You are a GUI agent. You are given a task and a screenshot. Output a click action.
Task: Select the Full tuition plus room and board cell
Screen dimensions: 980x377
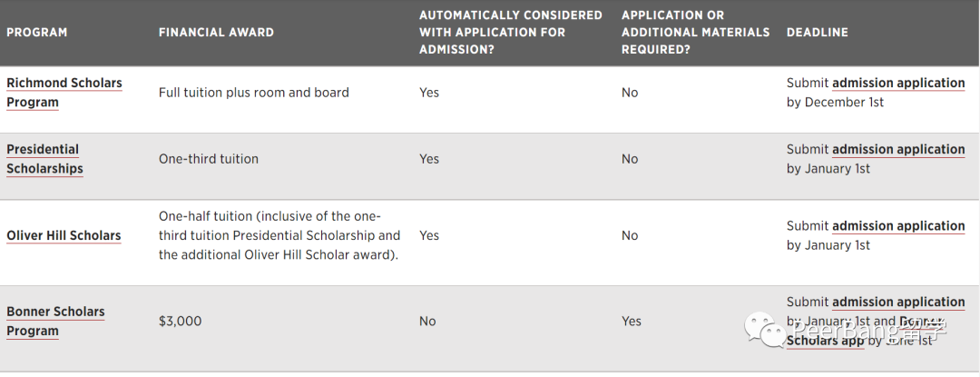pyautogui.click(x=254, y=93)
